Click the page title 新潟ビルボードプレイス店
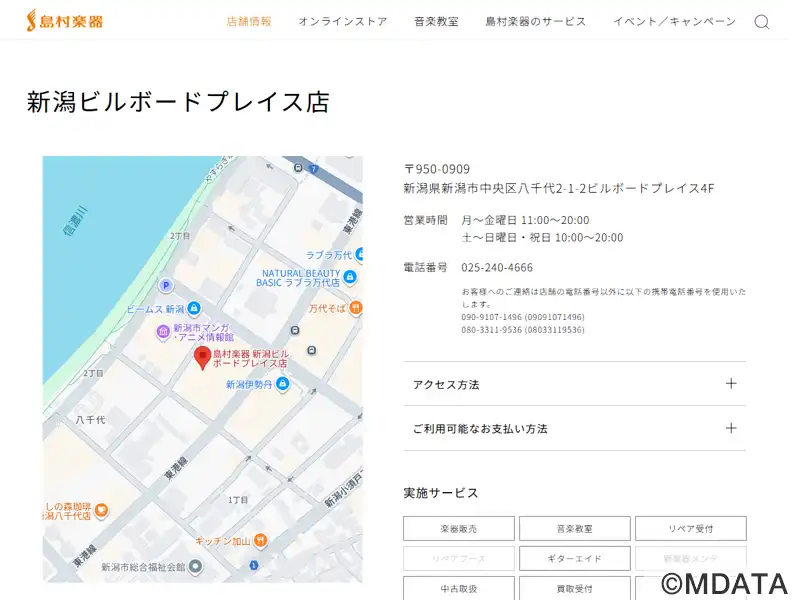 (x=178, y=101)
